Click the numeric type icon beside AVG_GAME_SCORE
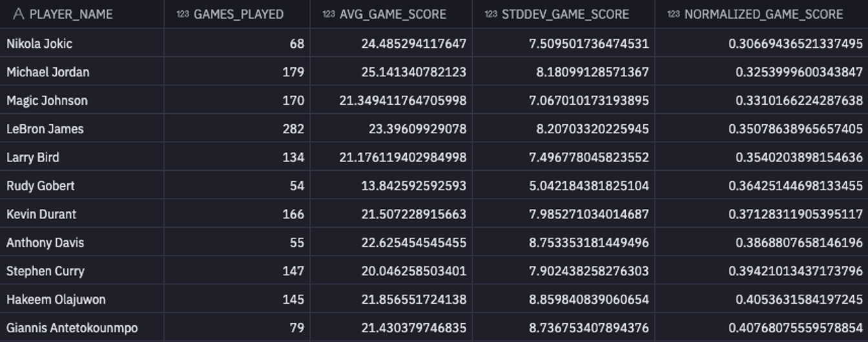 (x=329, y=14)
